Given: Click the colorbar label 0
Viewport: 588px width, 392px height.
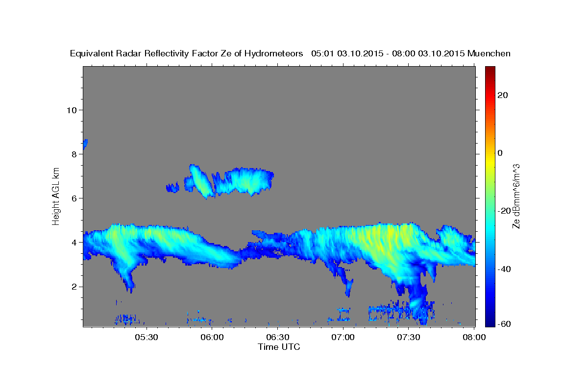Looking at the screenshot, I should pyautogui.click(x=500, y=153).
